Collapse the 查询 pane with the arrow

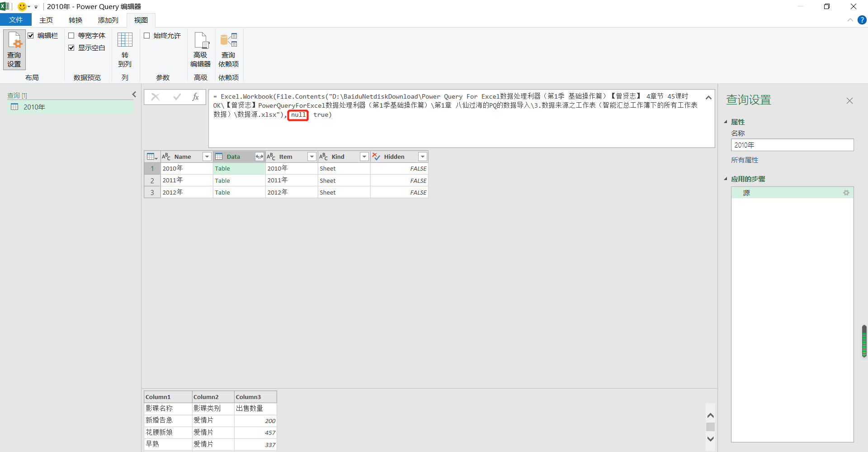134,94
